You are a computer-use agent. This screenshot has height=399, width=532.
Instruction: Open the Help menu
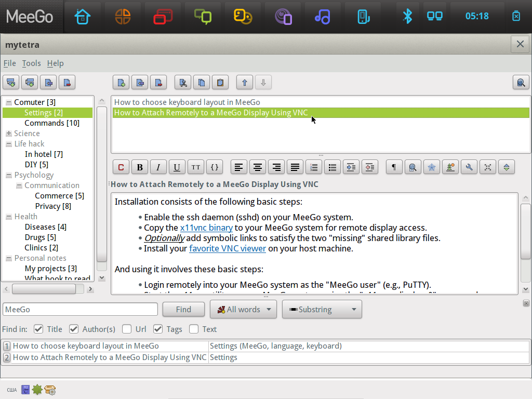tap(55, 63)
